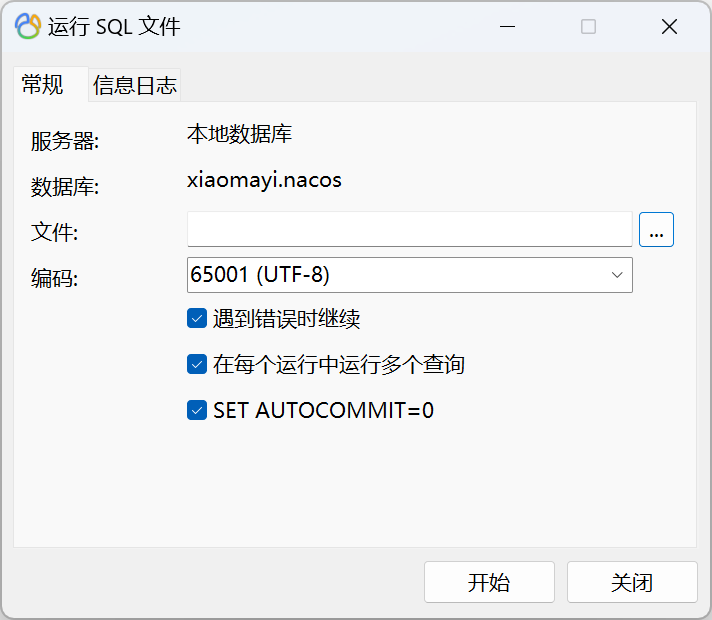712x620 pixels.
Task: Uncheck 遇到错误时继续 checkbox
Action: (x=197, y=318)
